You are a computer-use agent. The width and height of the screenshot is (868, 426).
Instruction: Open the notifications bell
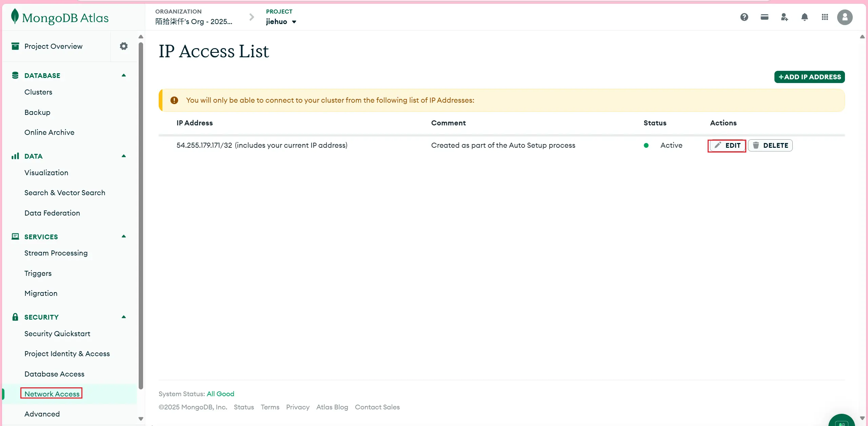(x=805, y=17)
